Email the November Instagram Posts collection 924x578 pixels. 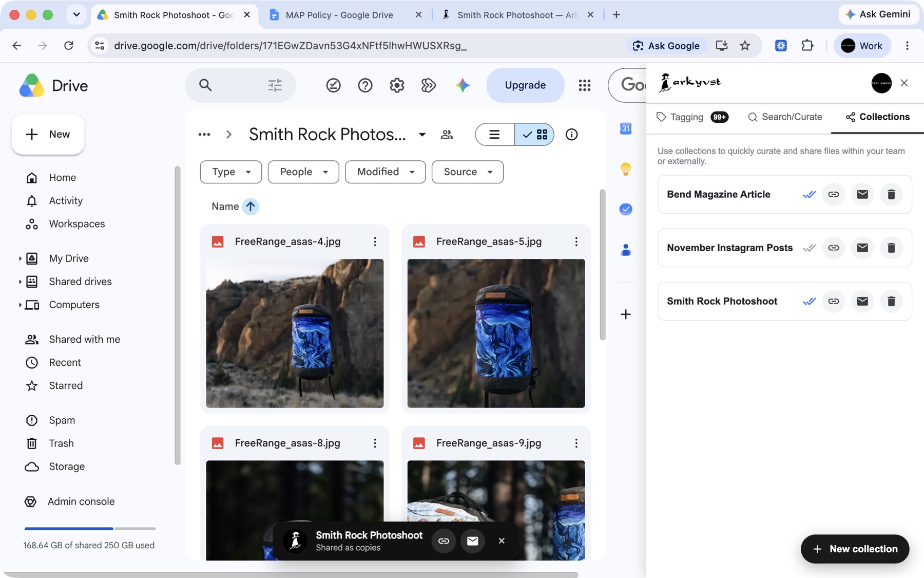coord(862,248)
